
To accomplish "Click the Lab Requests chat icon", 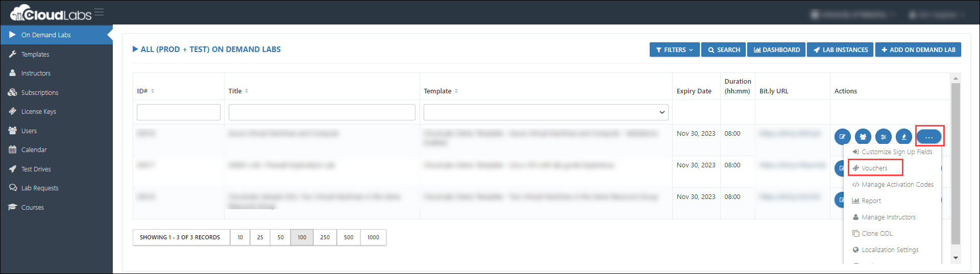I will pyautogui.click(x=13, y=188).
